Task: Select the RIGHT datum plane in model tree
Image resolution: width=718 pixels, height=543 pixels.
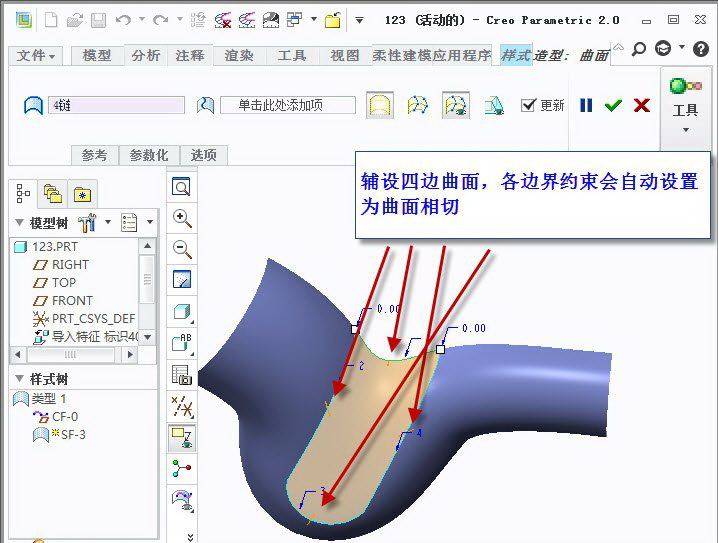Action: tap(70, 265)
